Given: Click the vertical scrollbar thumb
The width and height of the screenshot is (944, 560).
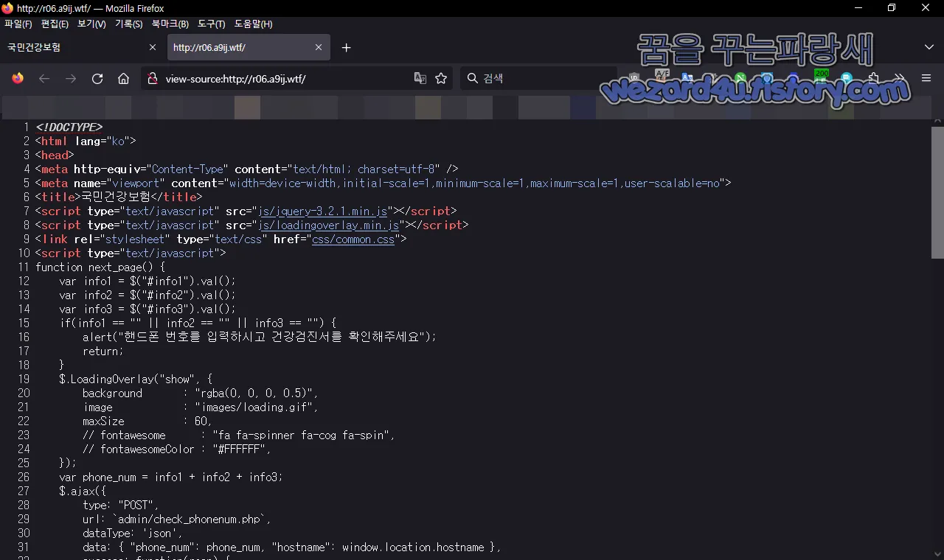Looking at the screenshot, I should click(937, 192).
